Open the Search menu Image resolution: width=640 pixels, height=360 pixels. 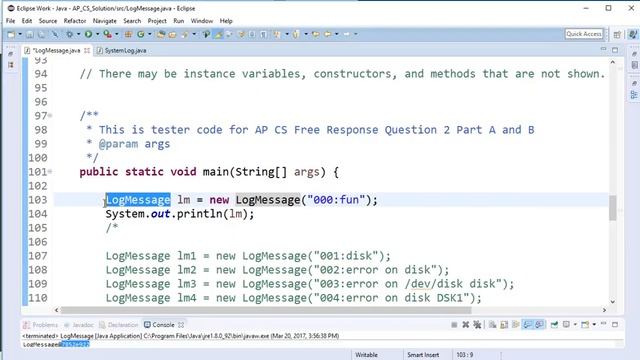click(x=132, y=21)
